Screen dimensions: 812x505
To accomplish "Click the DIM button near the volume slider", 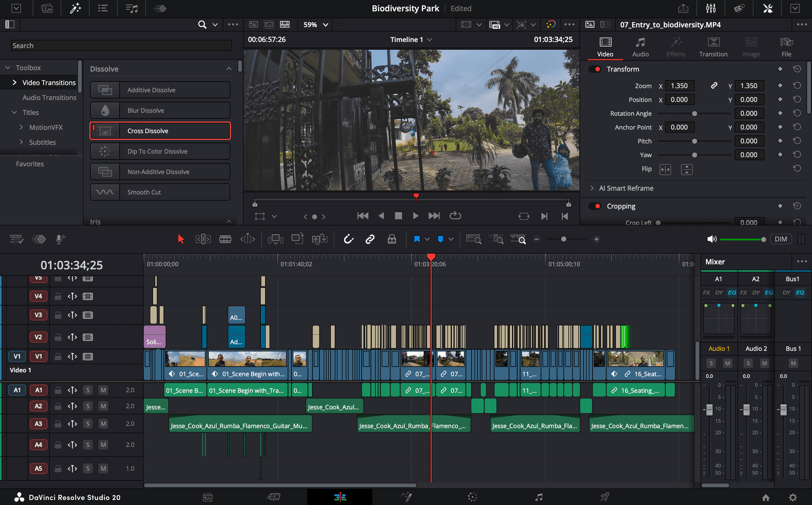I will (x=781, y=239).
